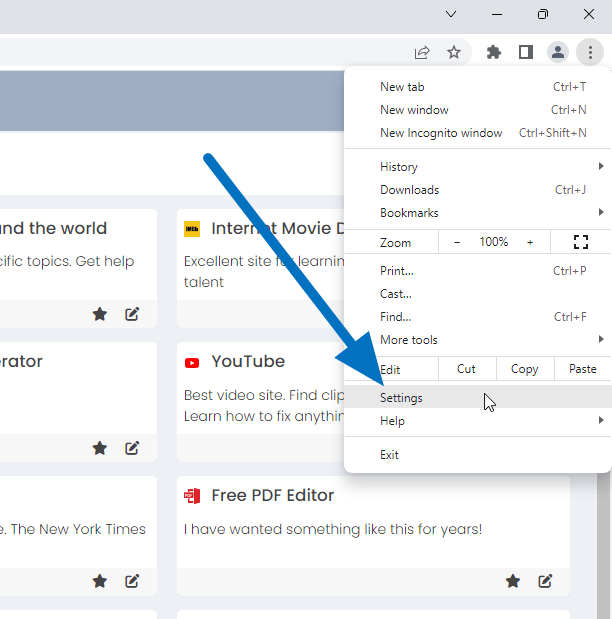
Task: Click the profile avatar icon
Action: point(558,52)
